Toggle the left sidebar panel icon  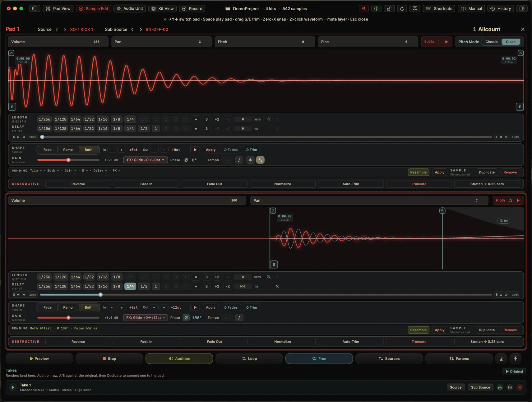[35, 8]
